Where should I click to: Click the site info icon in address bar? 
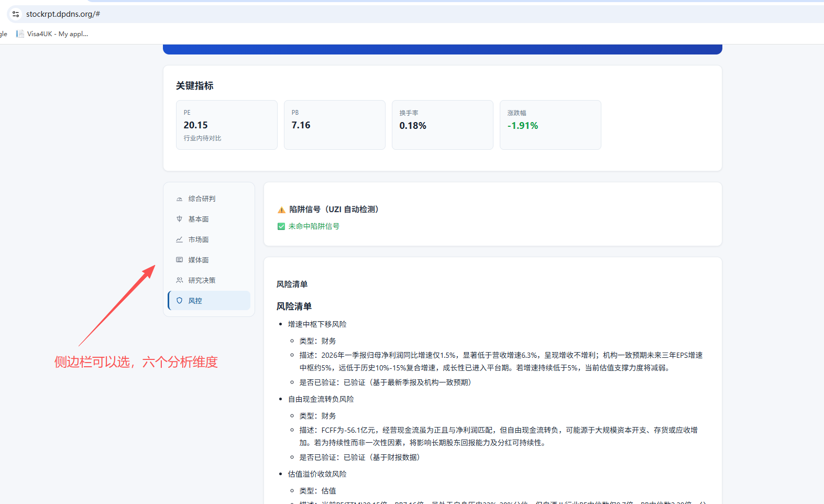(x=16, y=14)
